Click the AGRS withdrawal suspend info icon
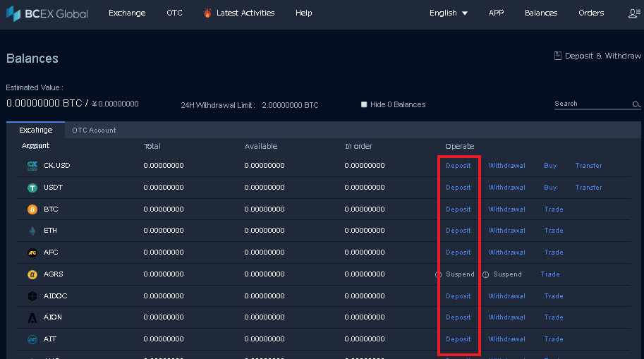 pyautogui.click(x=485, y=274)
